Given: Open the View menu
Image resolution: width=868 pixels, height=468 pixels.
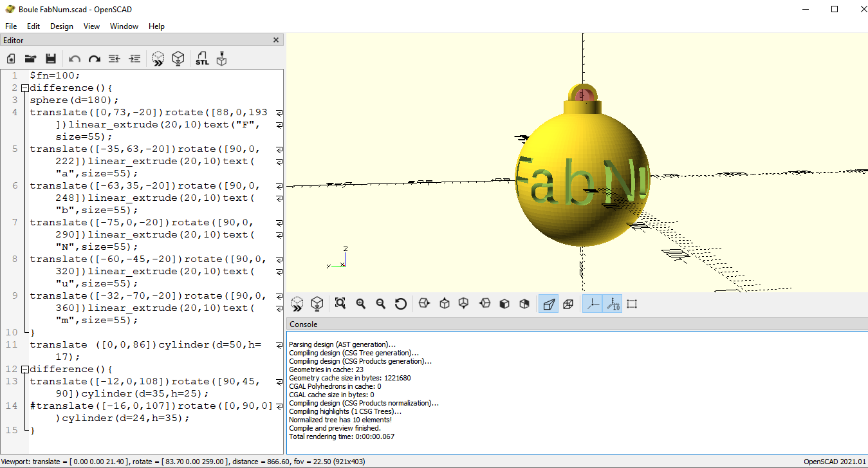Looking at the screenshot, I should (91, 26).
